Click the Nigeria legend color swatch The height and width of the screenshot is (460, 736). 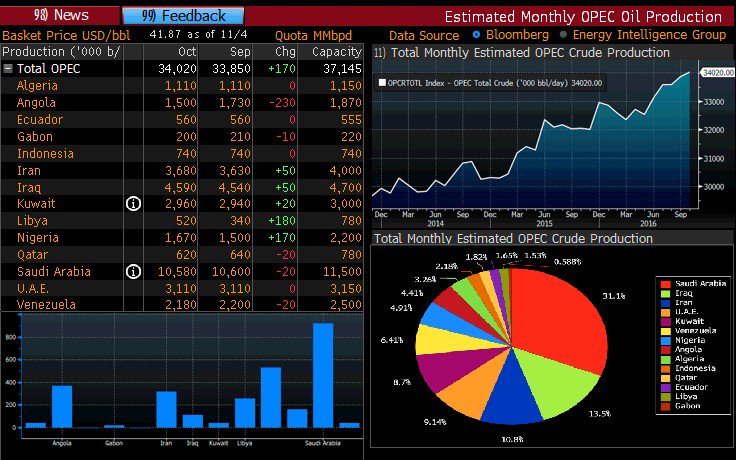click(x=665, y=340)
